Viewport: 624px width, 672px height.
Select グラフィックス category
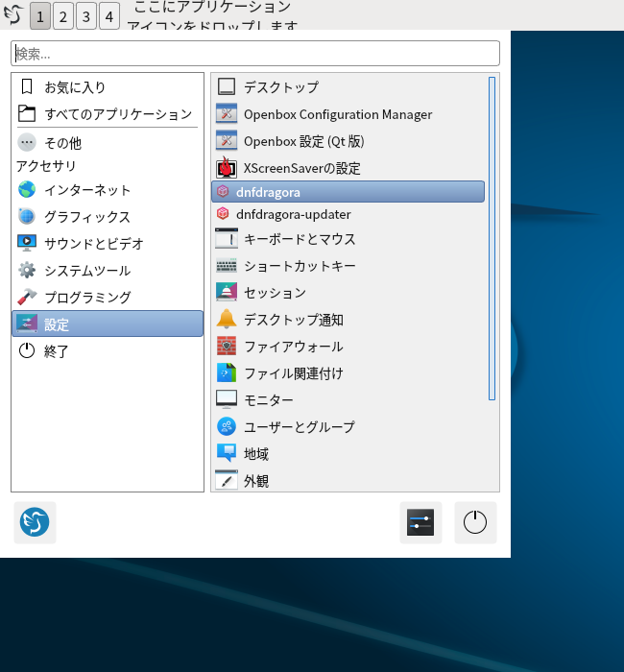(108, 216)
